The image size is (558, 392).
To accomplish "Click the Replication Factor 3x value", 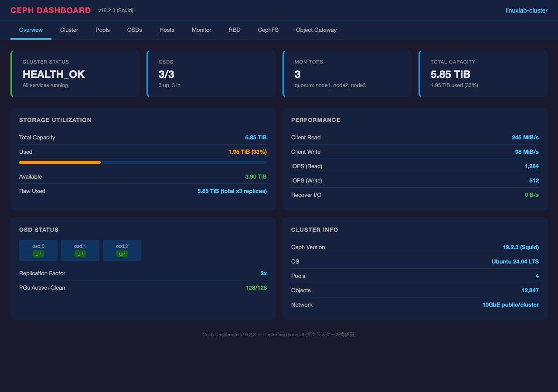I will tap(264, 274).
